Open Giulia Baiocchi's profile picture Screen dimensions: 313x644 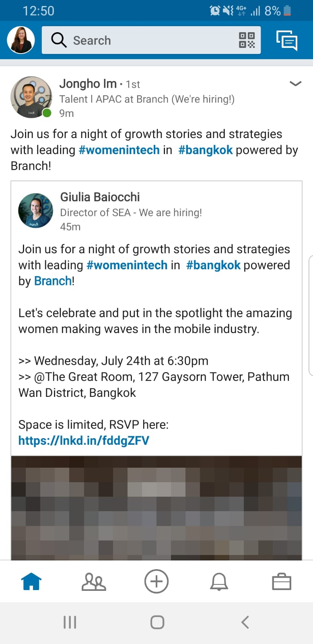[x=35, y=211]
